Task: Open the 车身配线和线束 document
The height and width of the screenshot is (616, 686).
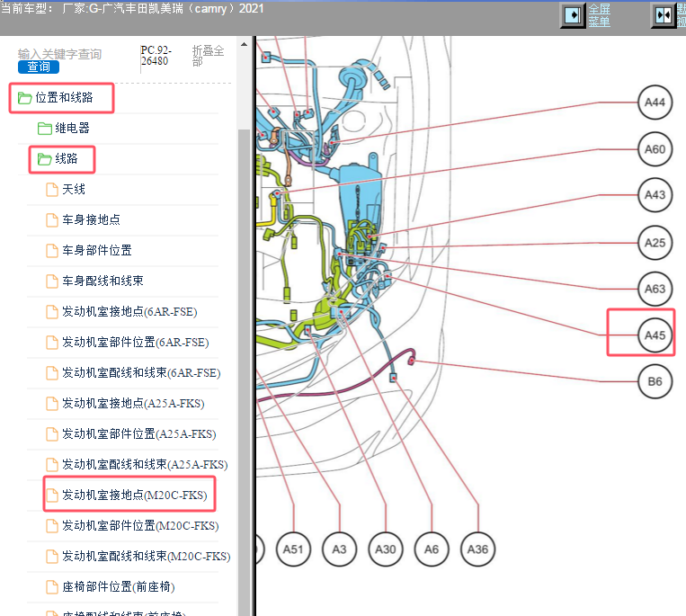Action: [102, 281]
